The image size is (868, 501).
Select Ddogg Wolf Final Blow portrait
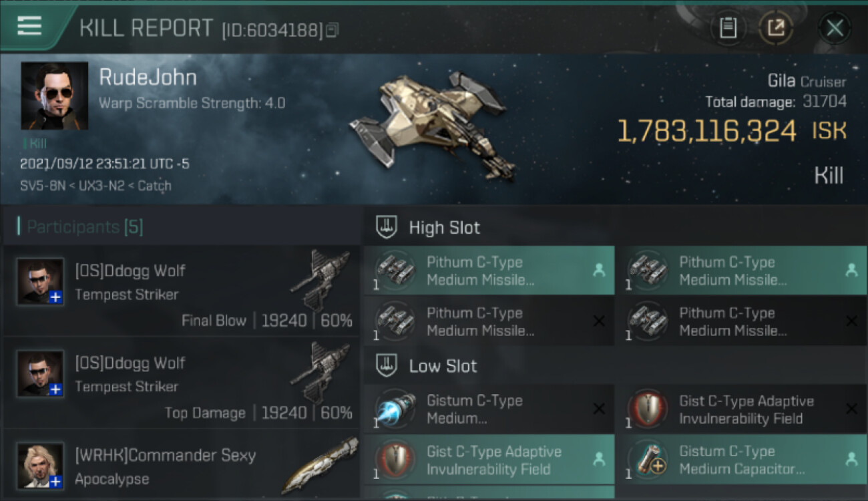[x=41, y=282]
